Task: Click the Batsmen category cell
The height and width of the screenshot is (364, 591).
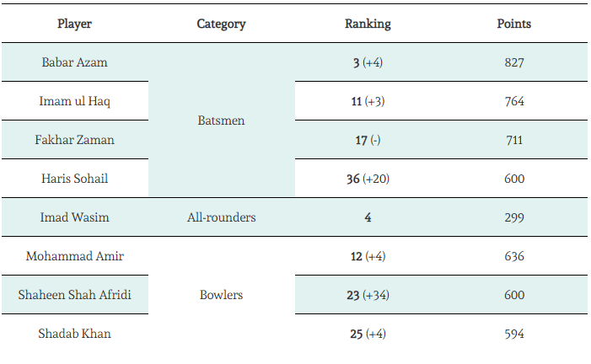Action: point(221,120)
